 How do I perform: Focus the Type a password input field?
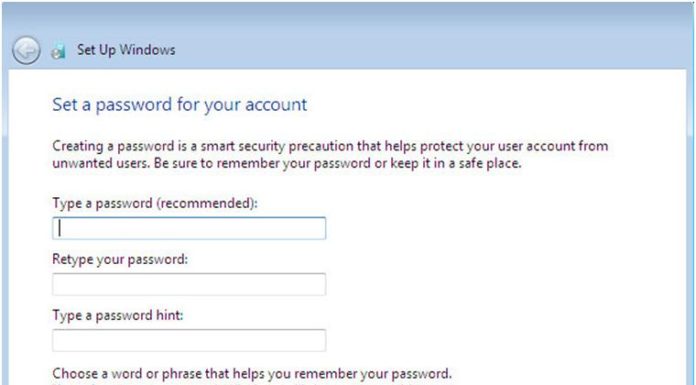[x=189, y=228]
